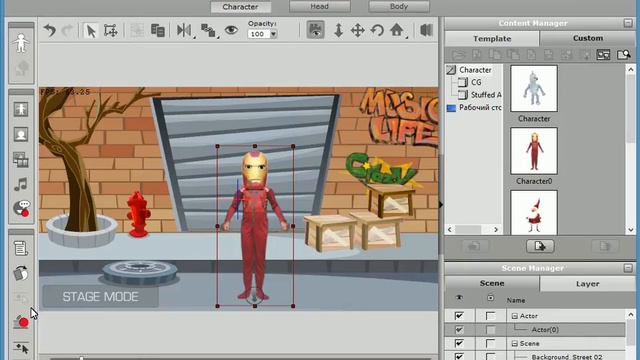Click the white figure composer icon in sidebar

pos(21,43)
